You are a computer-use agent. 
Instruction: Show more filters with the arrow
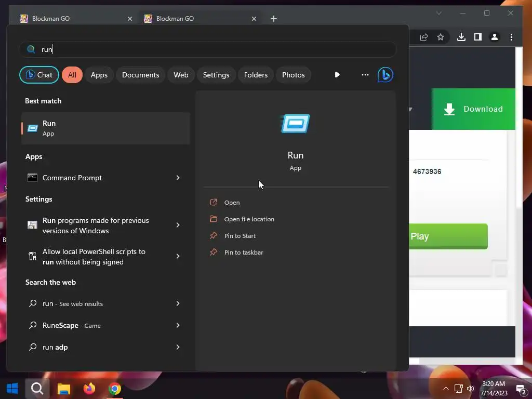[x=337, y=75]
